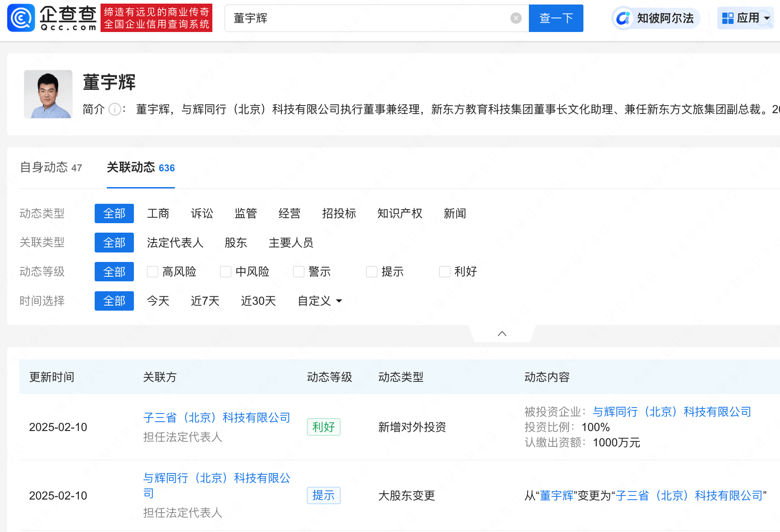The height and width of the screenshot is (532, 780).
Task: Filter 关联类型 by 法定代表人
Action: click(x=175, y=243)
